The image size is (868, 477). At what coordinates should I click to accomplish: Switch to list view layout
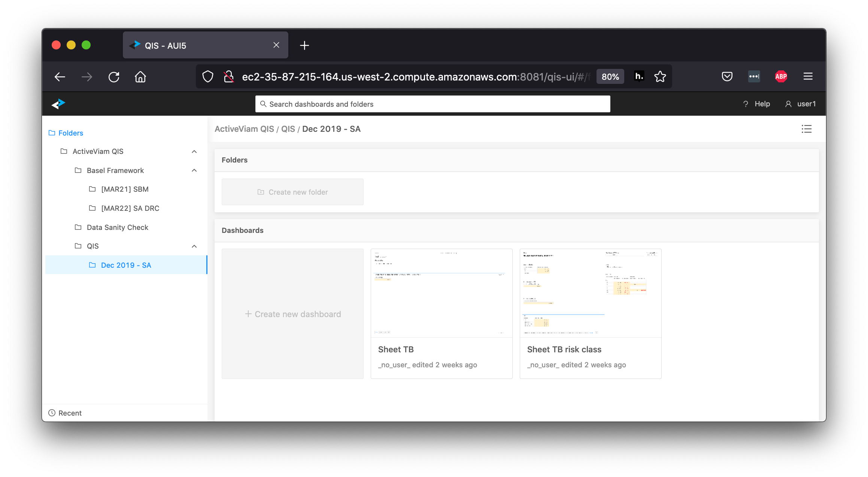(807, 129)
